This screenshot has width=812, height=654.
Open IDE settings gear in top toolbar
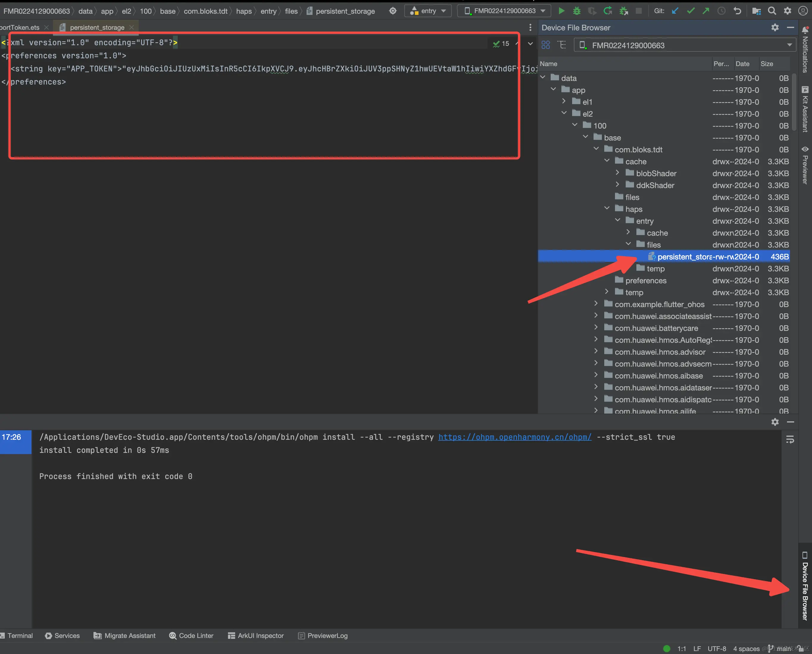coord(788,11)
